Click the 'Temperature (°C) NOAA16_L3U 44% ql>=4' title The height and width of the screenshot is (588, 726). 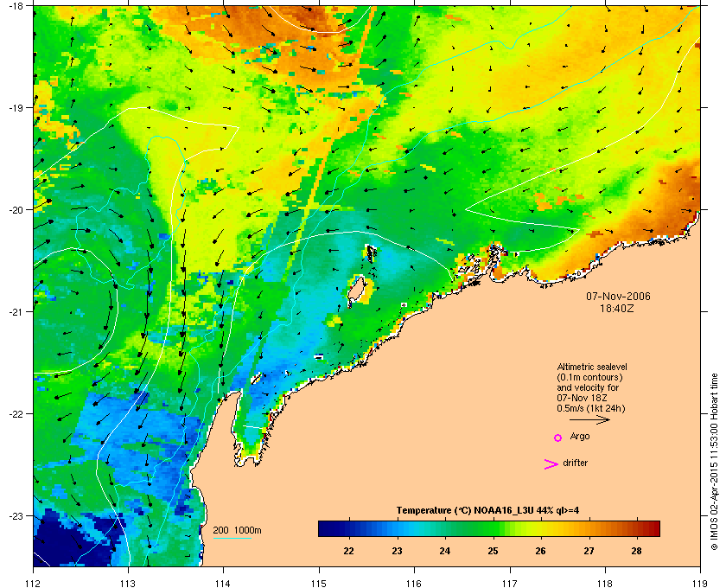pos(487,511)
